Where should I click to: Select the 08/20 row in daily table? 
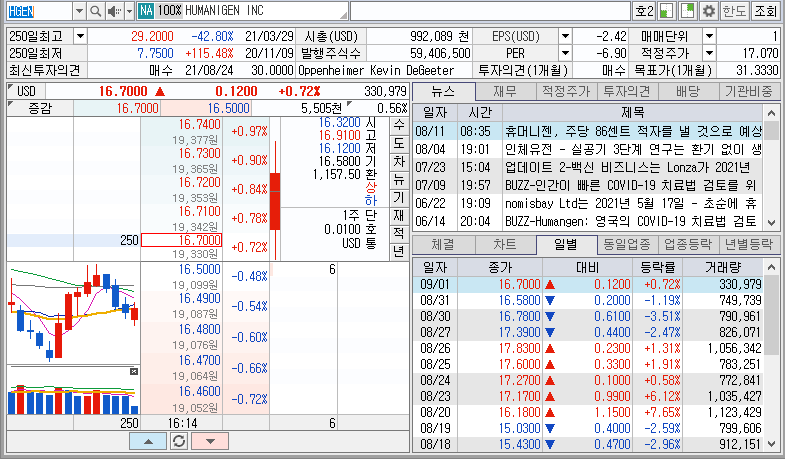[x=588, y=412]
